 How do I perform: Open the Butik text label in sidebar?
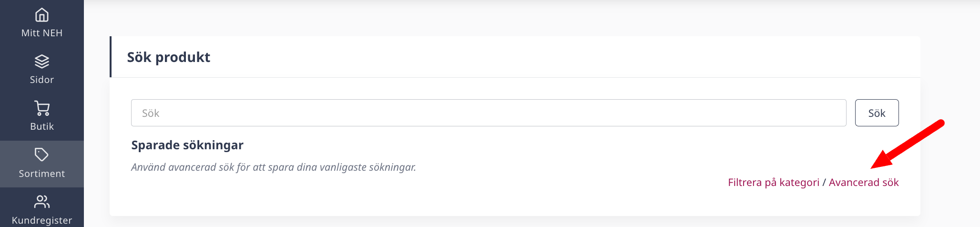pos(42,126)
